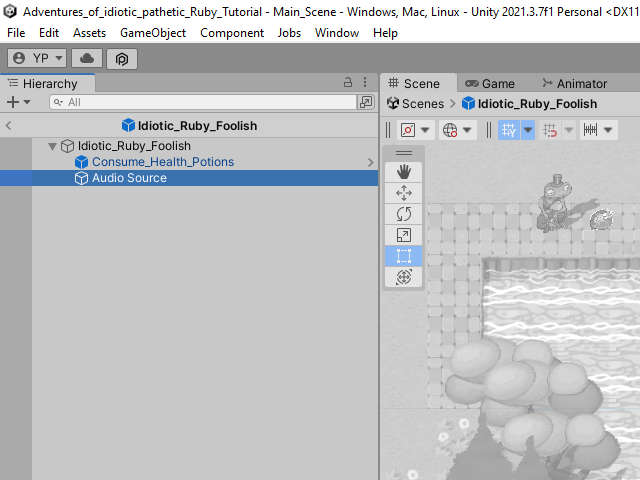Open the File menu
Image resolution: width=640 pixels, height=480 pixels.
coord(16,33)
